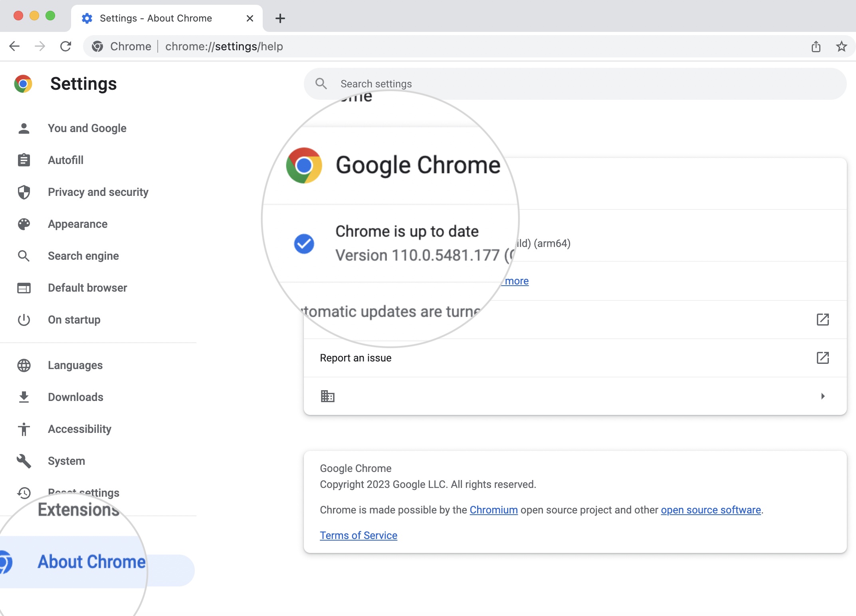Click the Chrome site info icon in the address bar
Screen dimensions: 856x616
(x=97, y=46)
